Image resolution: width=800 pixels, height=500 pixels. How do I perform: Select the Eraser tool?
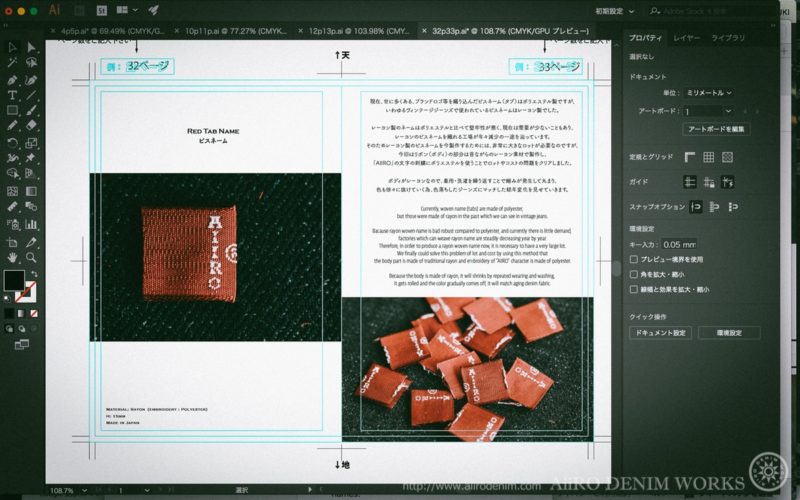tap(31, 126)
